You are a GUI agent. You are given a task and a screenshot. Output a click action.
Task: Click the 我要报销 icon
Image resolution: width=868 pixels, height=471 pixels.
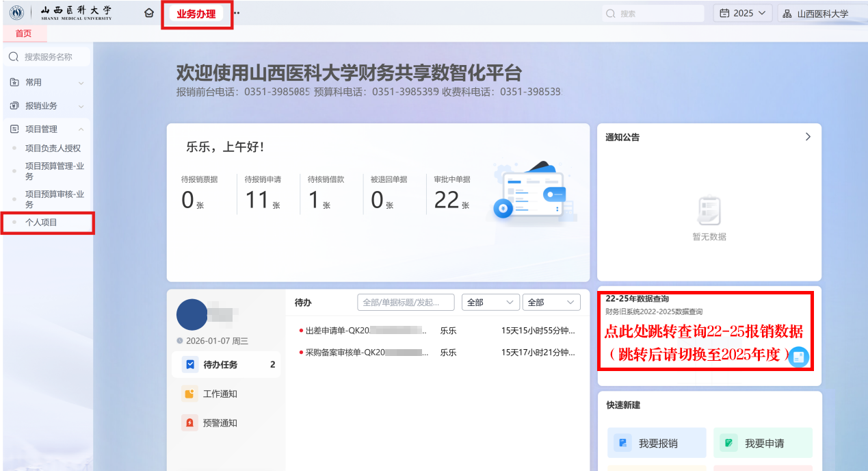click(623, 443)
